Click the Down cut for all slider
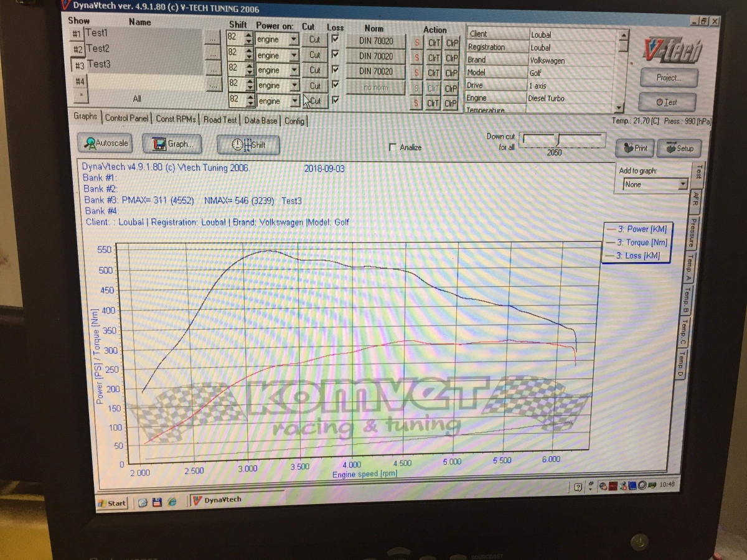 point(562,141)
